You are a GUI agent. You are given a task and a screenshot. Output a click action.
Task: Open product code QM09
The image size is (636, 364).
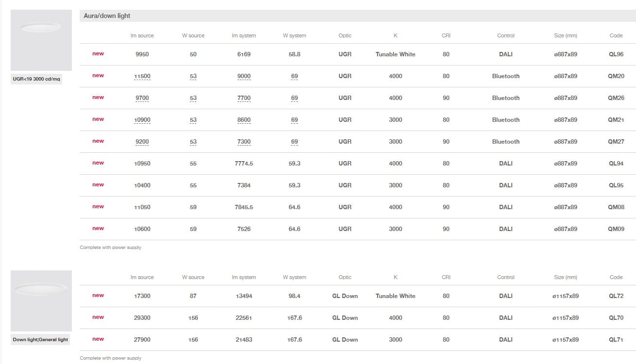(x=616, y=229)
